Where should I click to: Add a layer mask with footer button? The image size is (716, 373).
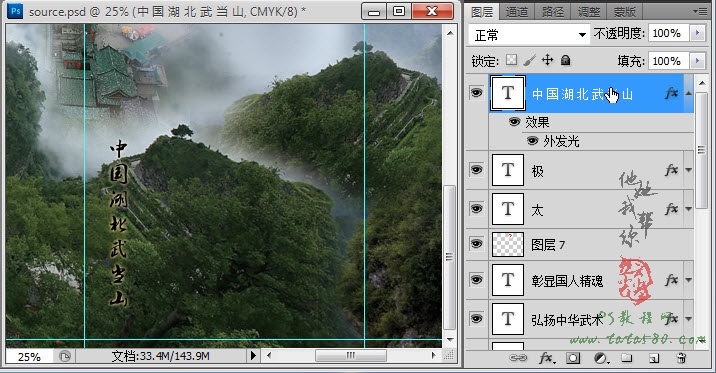(573, 358)
